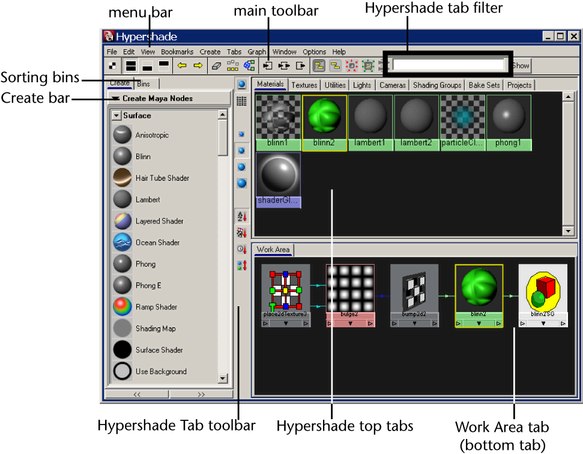Show top tabs only layout icon
583x454 pixels.
[164, 66]
